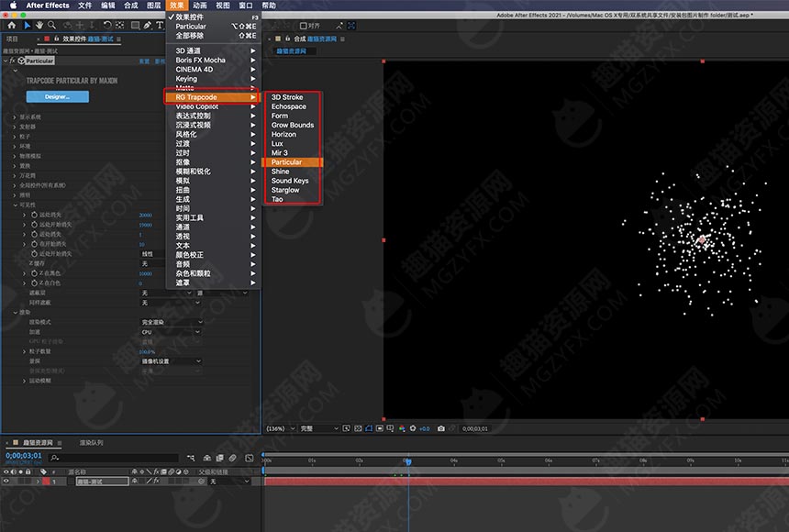Open the 完整 resolution dropdown

319,429
